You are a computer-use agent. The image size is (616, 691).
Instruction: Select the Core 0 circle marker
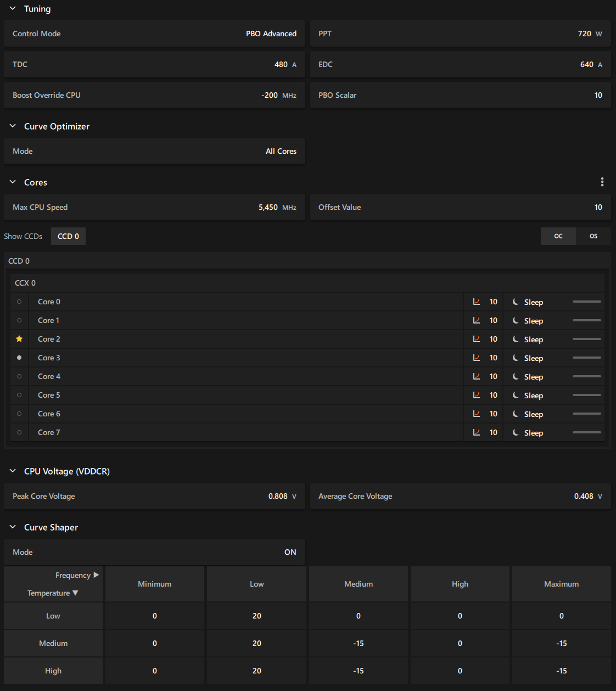pyautogui.click(x=19, y=302)
